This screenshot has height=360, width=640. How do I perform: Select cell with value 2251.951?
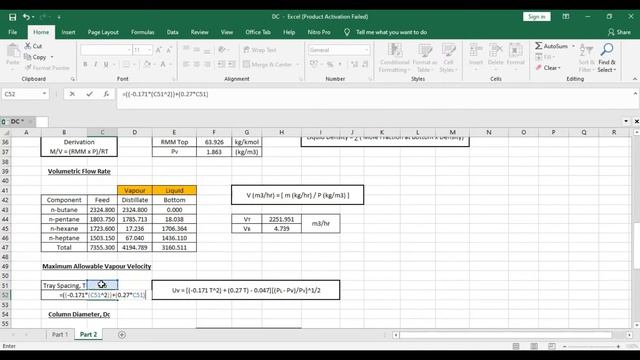click(281, 219)
